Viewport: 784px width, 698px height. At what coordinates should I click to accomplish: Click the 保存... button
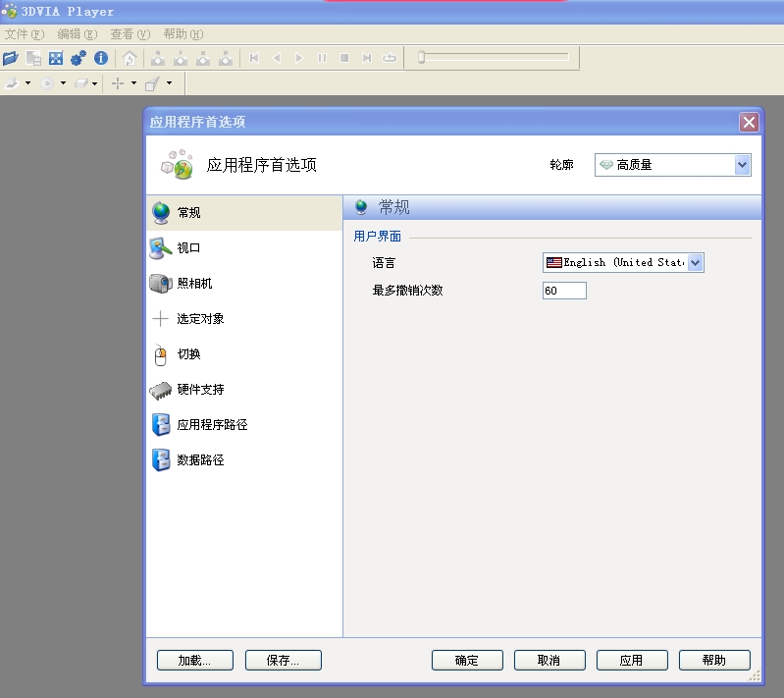point(283,660)
